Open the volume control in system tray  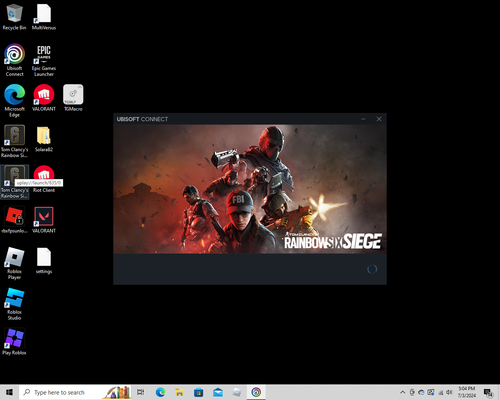pos(449,392)
